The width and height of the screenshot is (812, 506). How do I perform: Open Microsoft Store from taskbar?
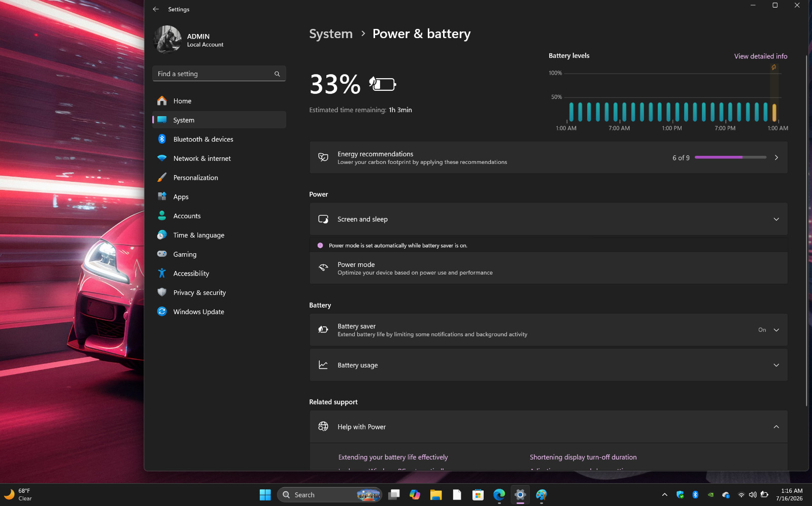pyautogui.click(x=478, y=495)
